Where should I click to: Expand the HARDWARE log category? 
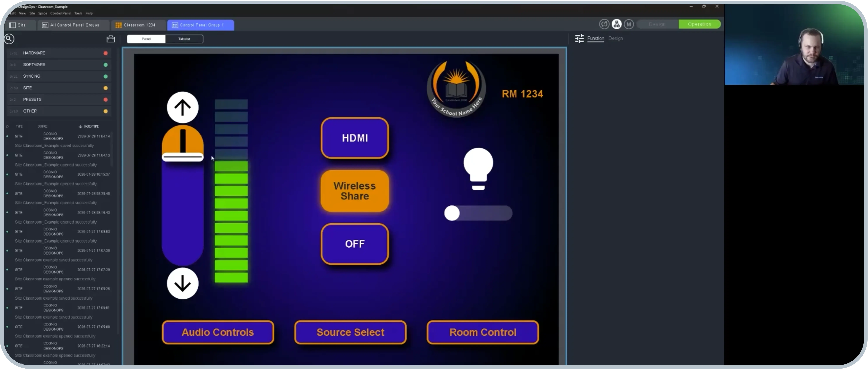59,53
